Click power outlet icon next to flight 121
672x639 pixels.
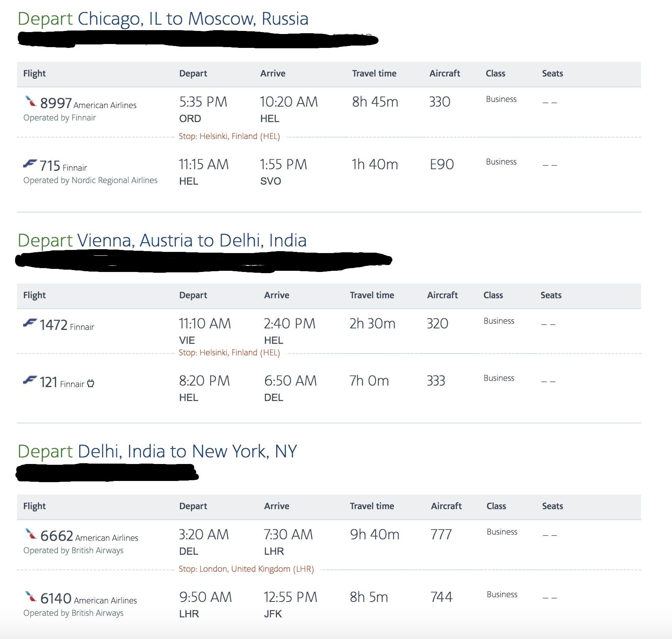tap(90, 383)
